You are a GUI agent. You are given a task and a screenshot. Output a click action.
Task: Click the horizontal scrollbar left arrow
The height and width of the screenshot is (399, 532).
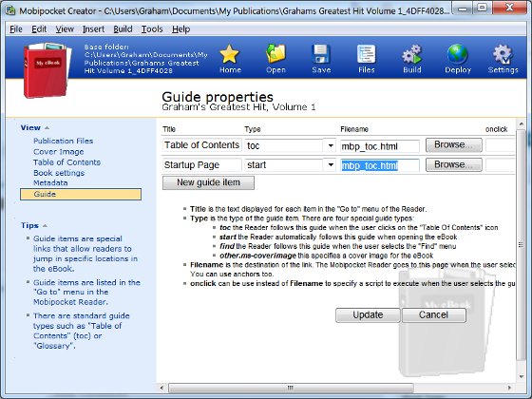[x=161, y=388]
